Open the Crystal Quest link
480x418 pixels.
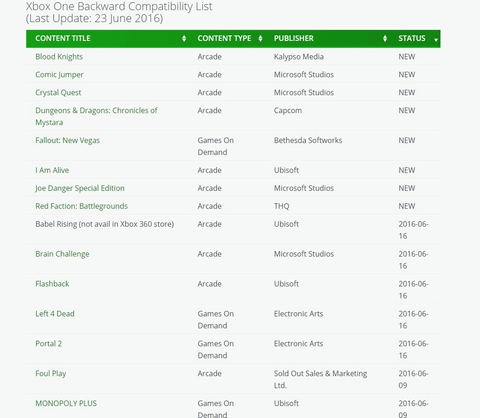58,93
